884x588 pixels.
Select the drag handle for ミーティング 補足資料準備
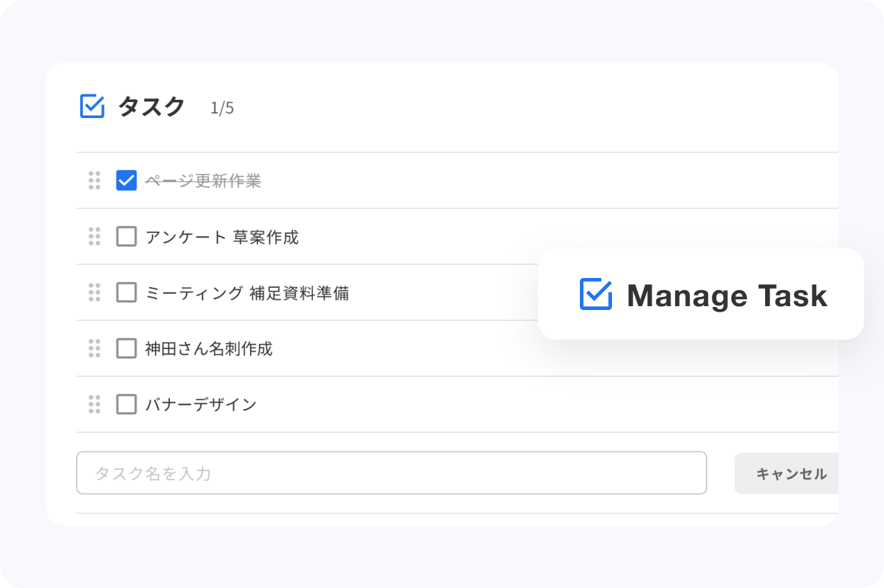(x=94, y=292)
